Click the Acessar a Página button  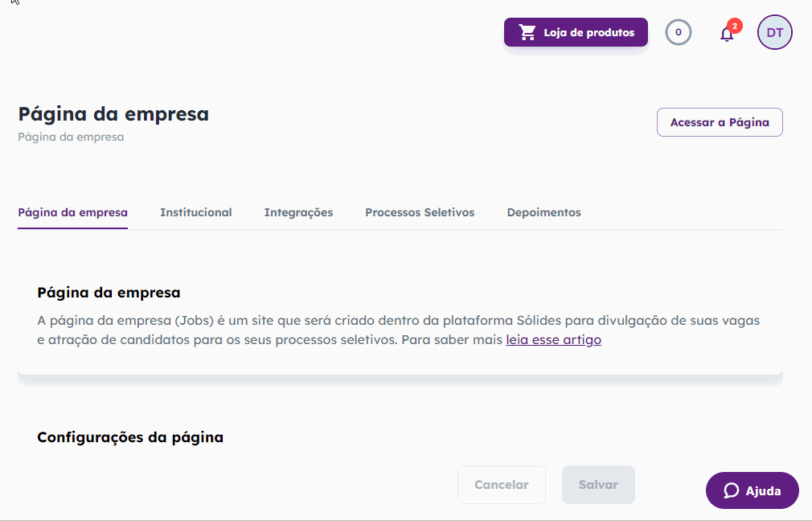(720, 122)
